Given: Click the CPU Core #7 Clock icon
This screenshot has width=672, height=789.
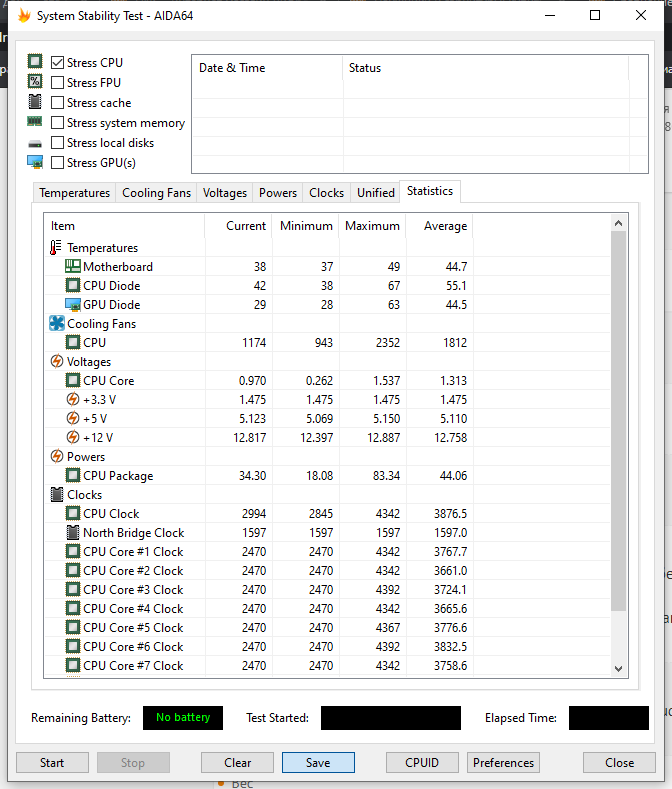Looking at the screenshot, I should (73, 665).
